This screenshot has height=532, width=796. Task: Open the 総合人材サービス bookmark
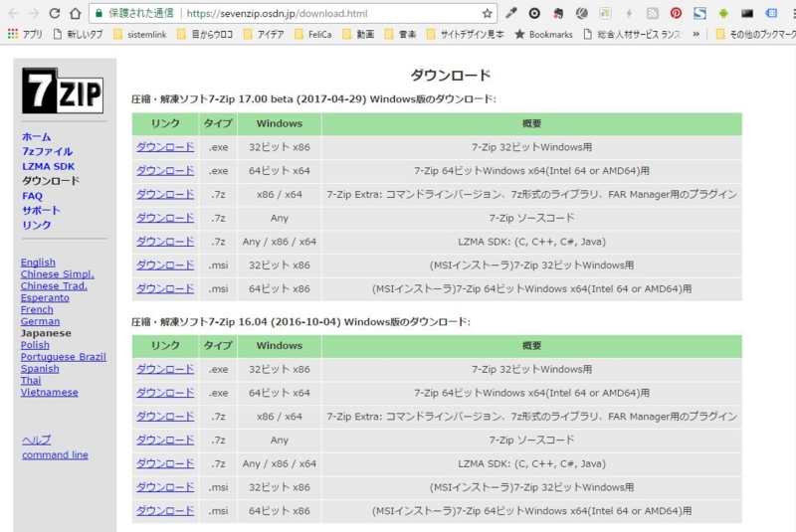[632, 34]
